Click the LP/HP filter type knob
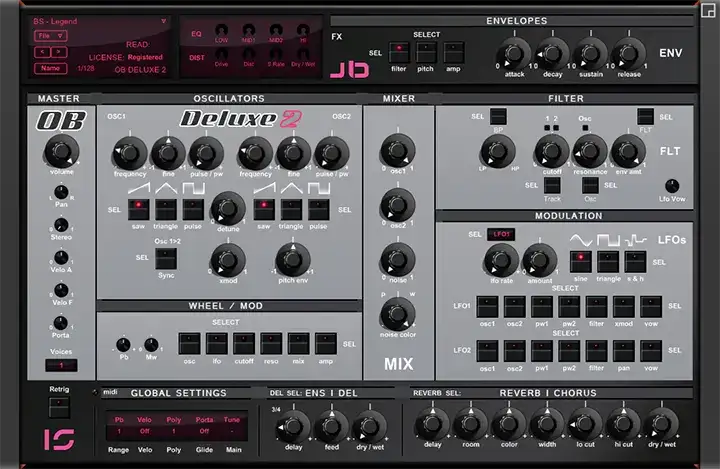720x469 pixels. 498,151
